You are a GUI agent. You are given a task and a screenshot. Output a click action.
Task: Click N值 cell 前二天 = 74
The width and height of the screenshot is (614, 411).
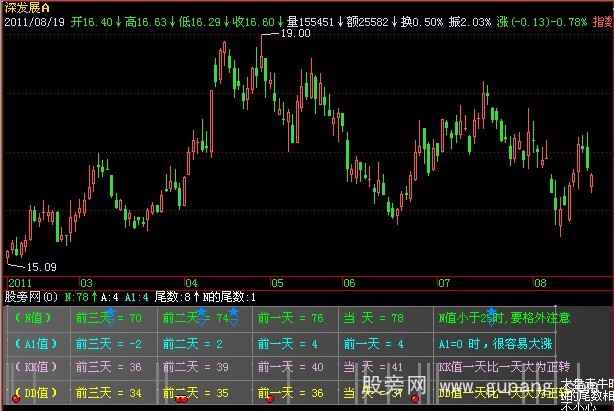click(196, 318)
